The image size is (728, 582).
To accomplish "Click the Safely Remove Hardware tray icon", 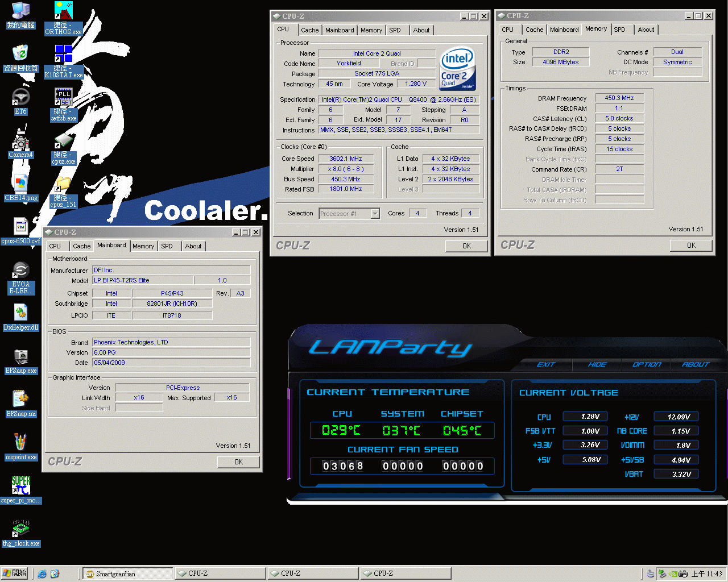I will 662,574.
